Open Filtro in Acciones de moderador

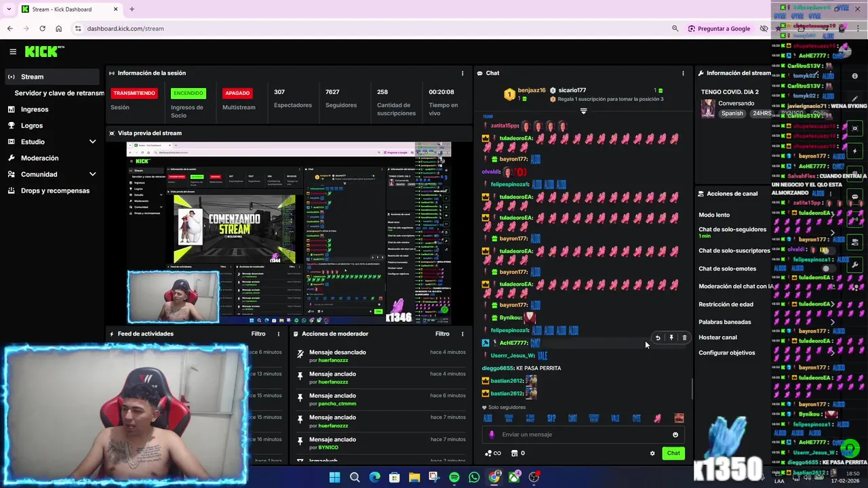click(442, 334)
